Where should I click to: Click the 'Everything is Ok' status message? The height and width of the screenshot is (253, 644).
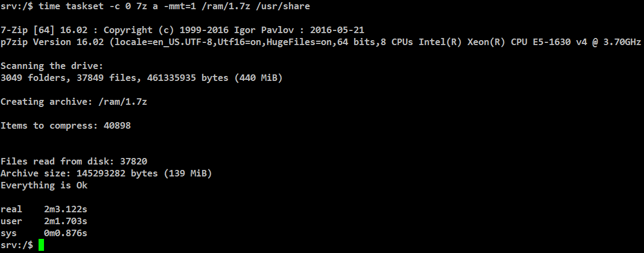tap(43, 185)
